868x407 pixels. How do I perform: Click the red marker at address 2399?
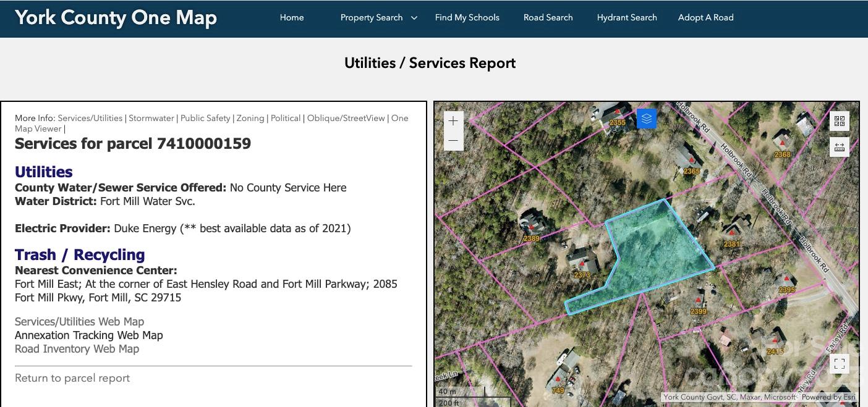coord(698,300)
